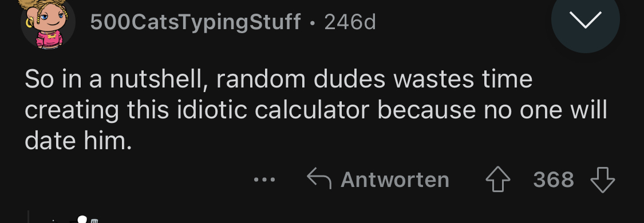The image size is (644, 223).
Task: Click the word 'Antworten' label text
Action: (x=394, y=180)
